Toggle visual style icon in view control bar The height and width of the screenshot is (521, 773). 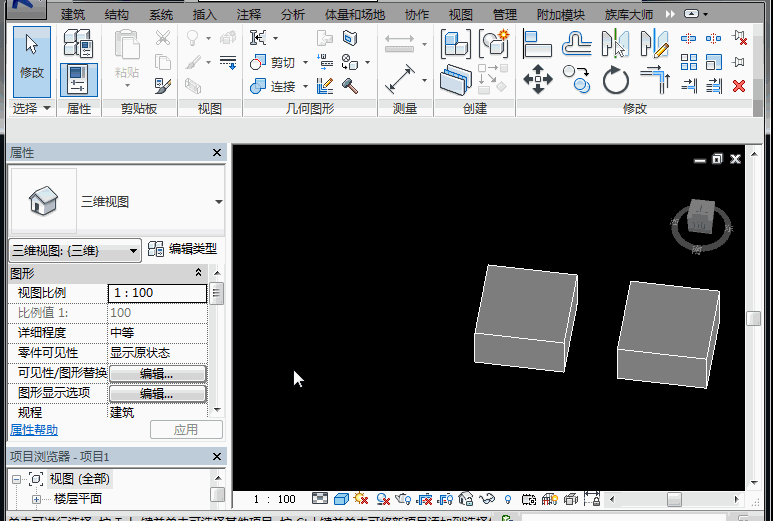340,499
